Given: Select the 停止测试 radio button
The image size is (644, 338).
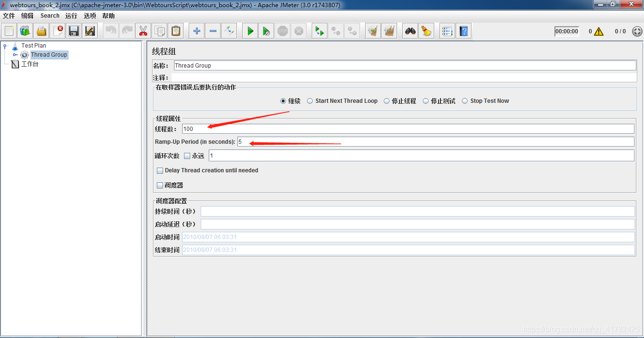Looking at the screenshot, I should click(x=426, y=101).
